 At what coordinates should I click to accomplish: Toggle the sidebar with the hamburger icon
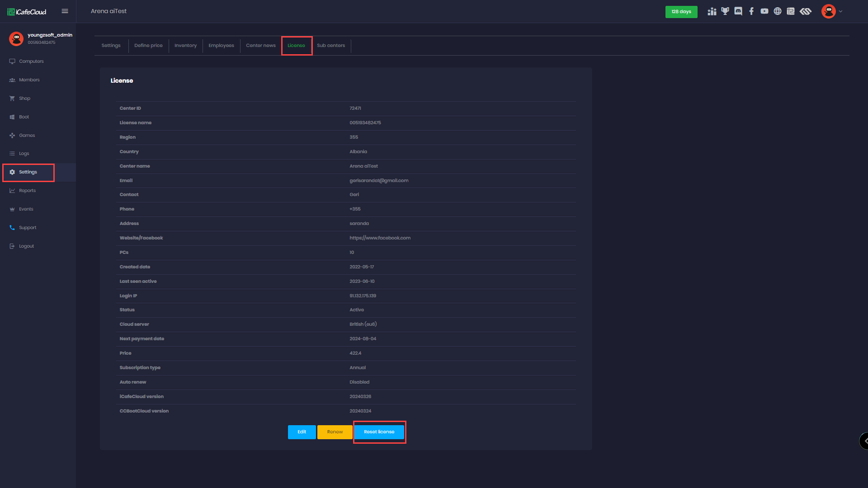coord(65,11)
